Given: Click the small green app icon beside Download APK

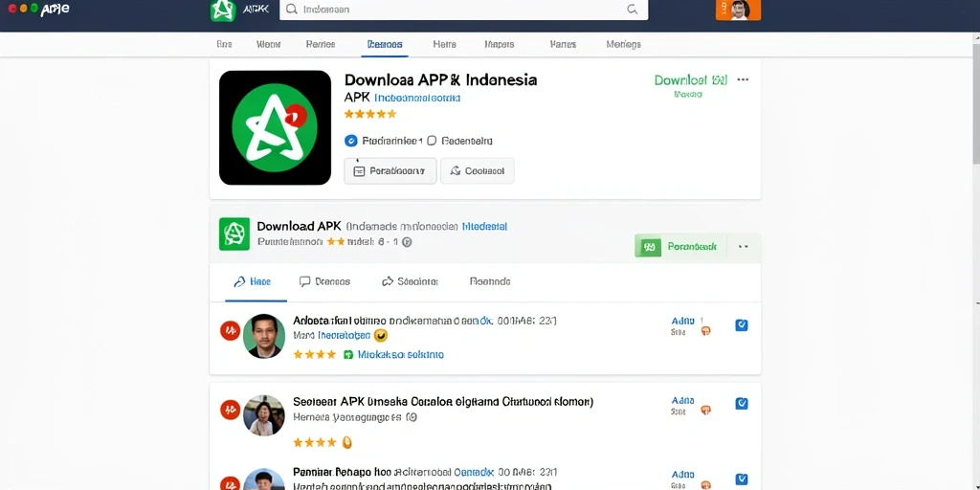Looking at the screenshot, I should coord(234,234).
